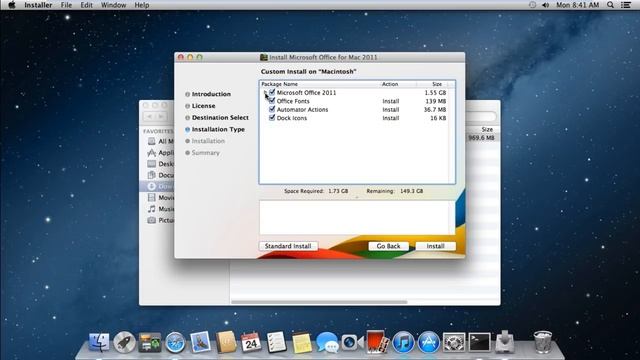The width and height of the screenshot is (640, 360).
Task: Launch Terminal from the Dock
Action: click(x=479, y=342)
